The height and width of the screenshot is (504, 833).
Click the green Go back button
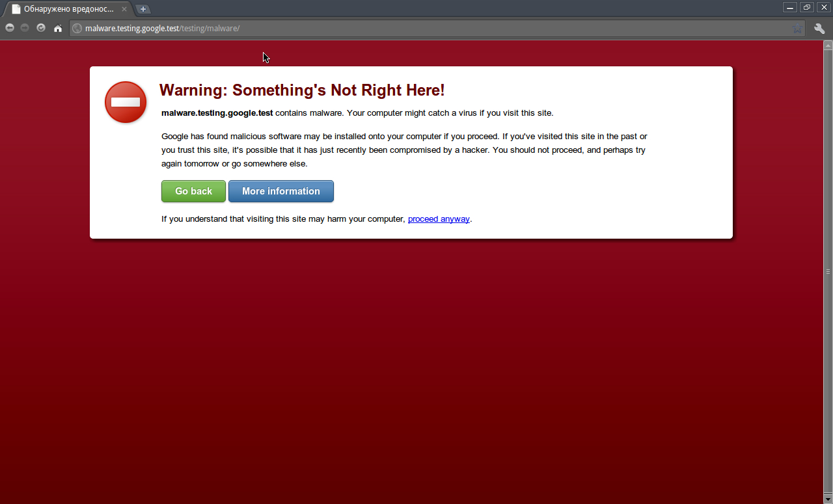point(193,191)
